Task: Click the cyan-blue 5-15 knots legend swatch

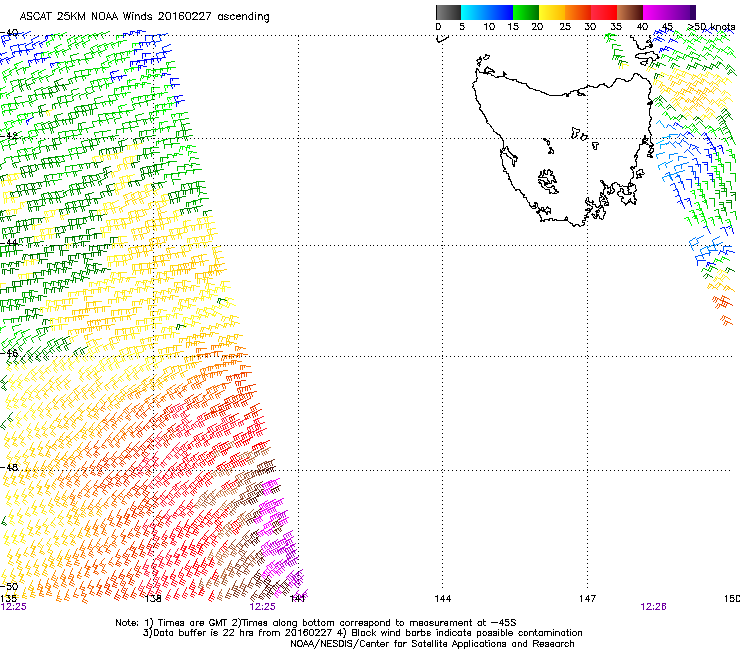Action: click(487, 12)
